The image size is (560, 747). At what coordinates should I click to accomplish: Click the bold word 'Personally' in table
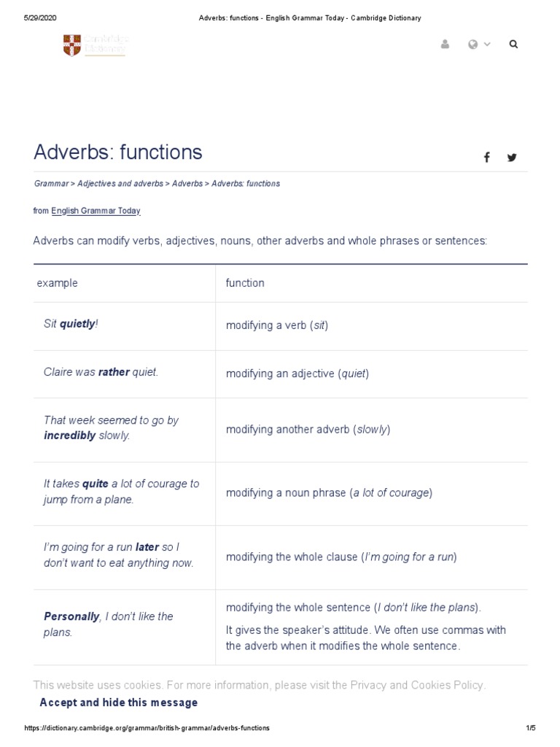click(x=71, y=616)
